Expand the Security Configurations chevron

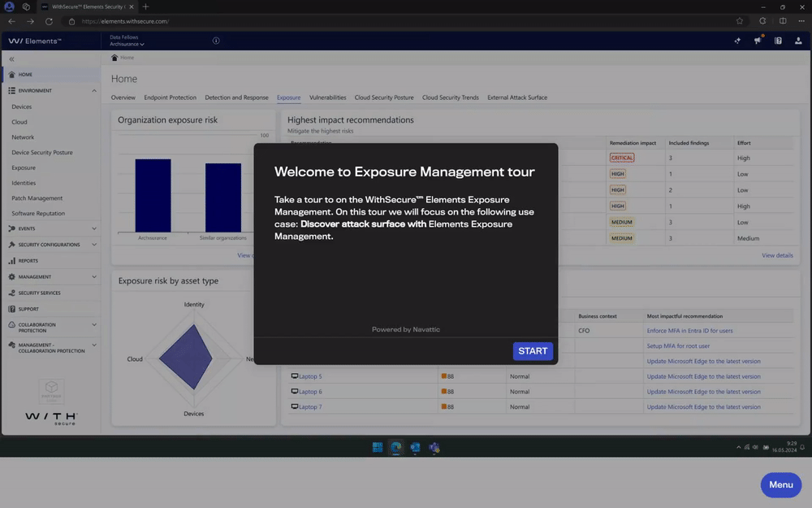point(93,245)
